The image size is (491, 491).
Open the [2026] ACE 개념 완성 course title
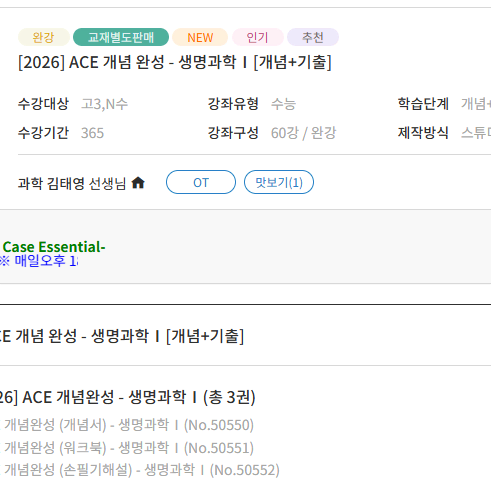(175, 62)
